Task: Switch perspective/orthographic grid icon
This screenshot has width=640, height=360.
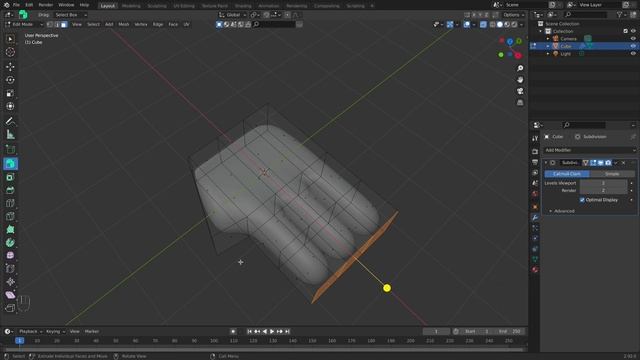Action: 520,102
